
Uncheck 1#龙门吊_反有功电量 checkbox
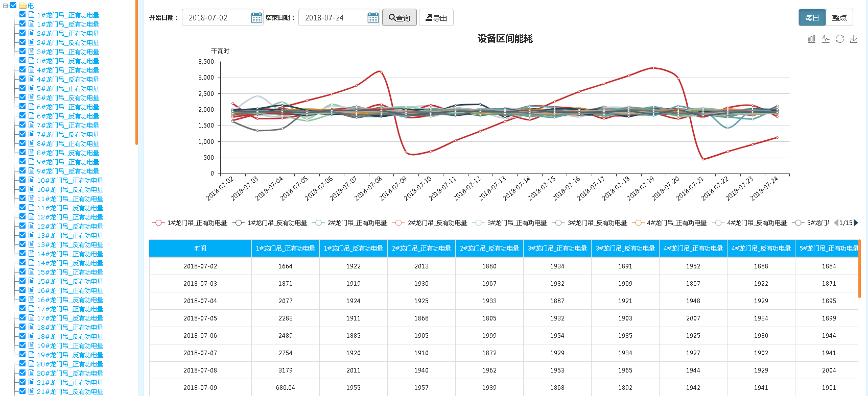point(22,23)
